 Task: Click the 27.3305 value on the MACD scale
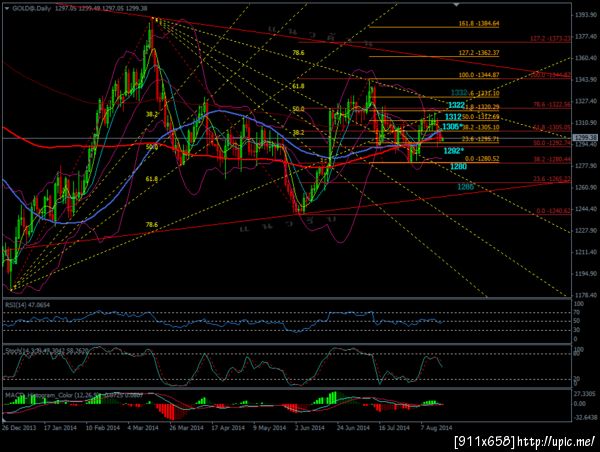click(x=585, y=393)
